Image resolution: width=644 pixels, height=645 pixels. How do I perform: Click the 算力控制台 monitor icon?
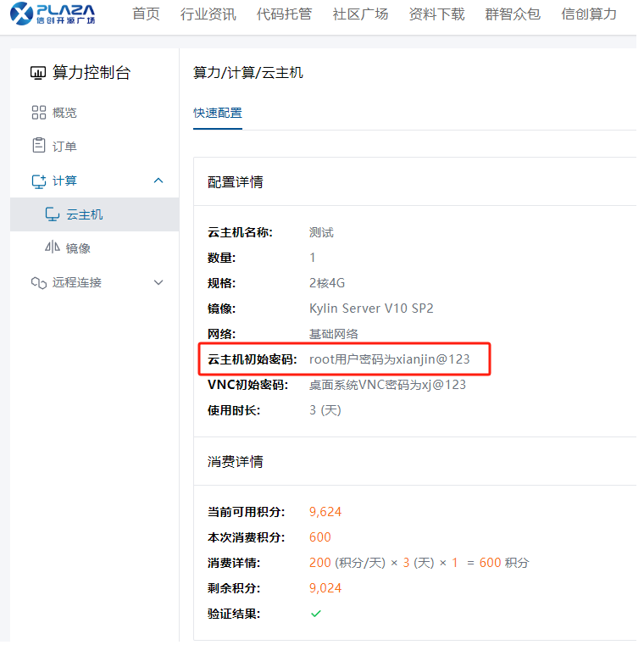tap(37, 73)
